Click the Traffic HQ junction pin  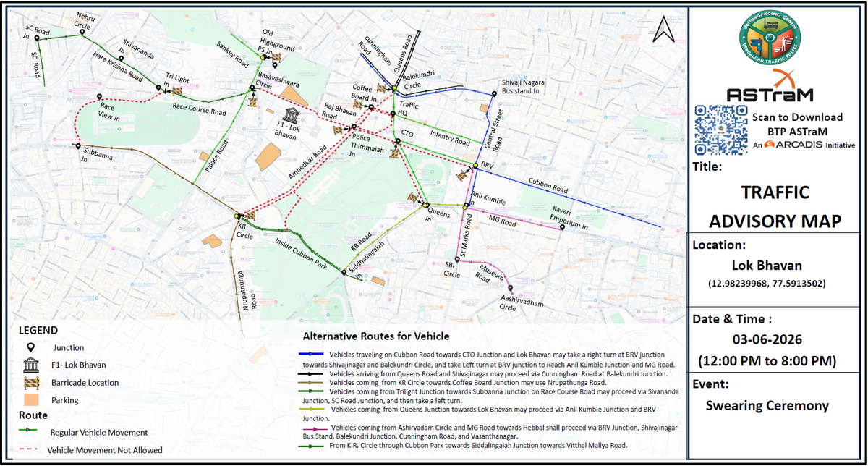393,113
